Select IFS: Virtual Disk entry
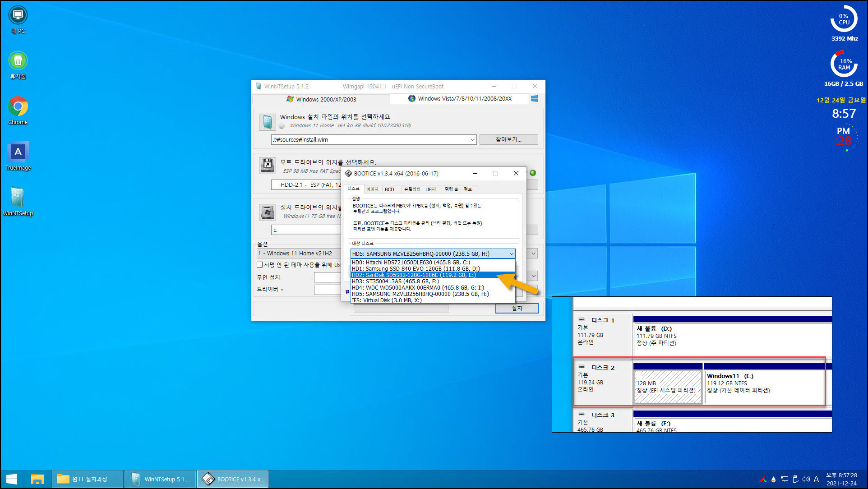The width and height of the screenshot is (868, 489). (433, 300)
